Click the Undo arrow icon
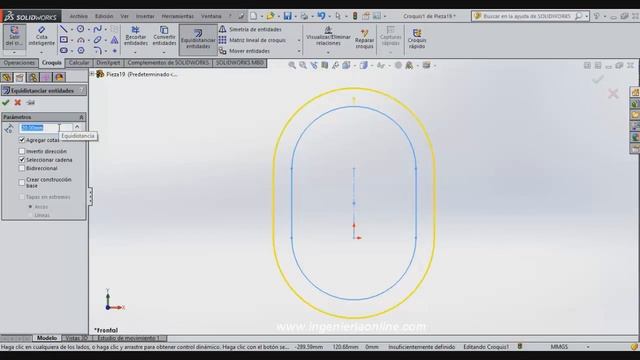The image size is (640, 360). (x=321, y=16)
